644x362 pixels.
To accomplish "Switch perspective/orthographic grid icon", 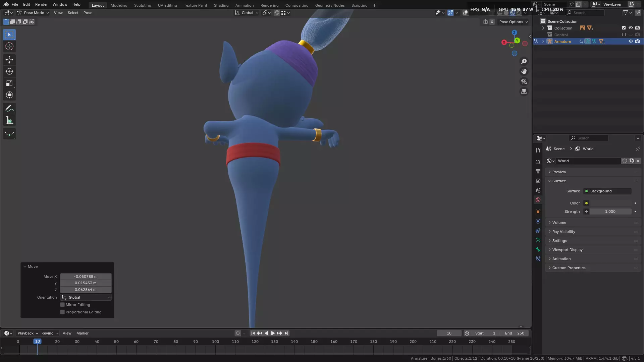I will (x=524, y=92).
